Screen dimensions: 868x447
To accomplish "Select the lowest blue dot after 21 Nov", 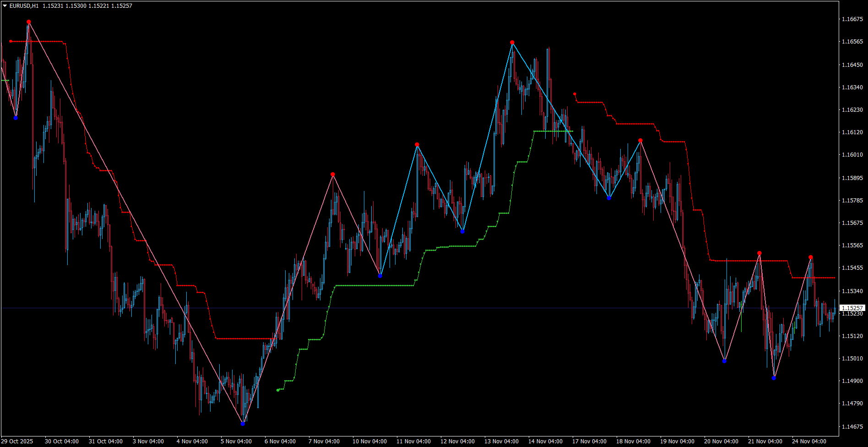I will (774, 378).
